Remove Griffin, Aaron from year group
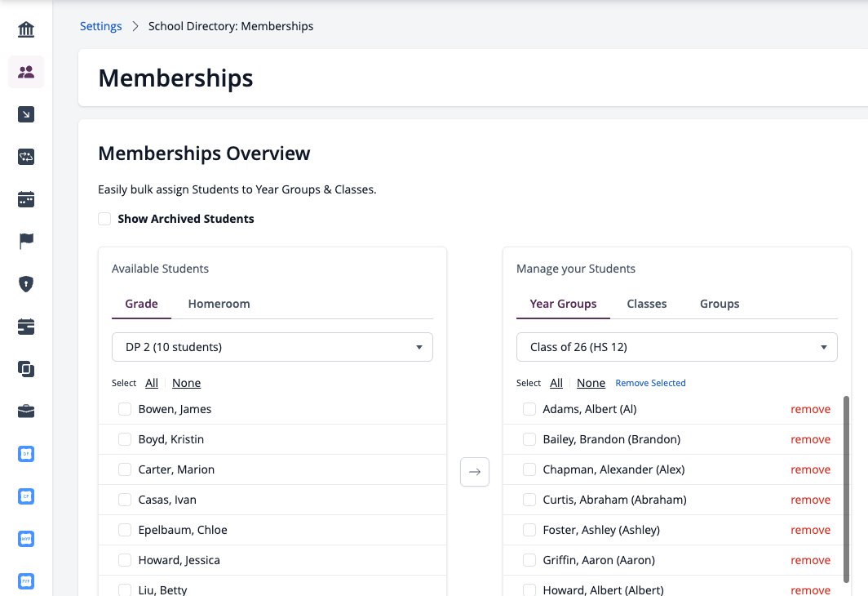The width and height of the screenshot is (868, 596). (x=810, y=560)
